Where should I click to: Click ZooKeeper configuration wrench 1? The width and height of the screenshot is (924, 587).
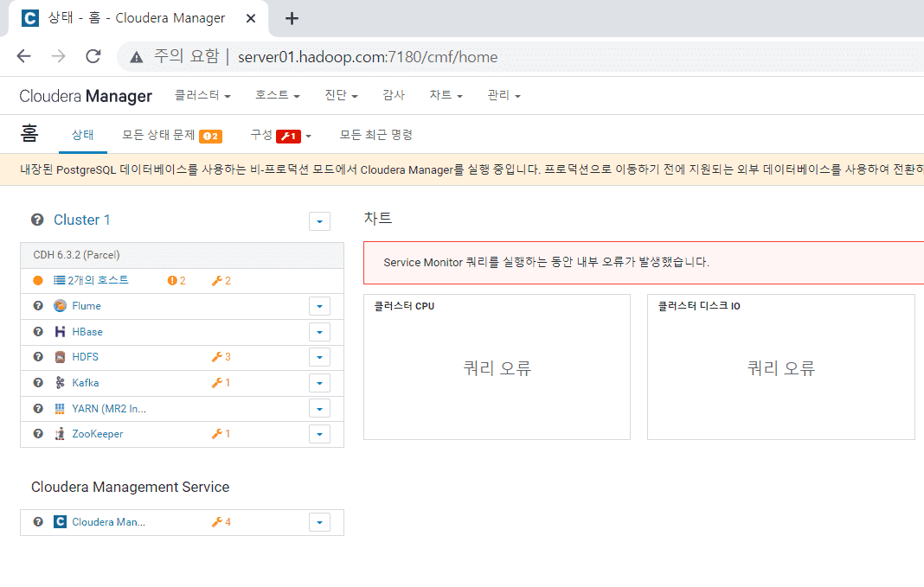coord(221,434)
